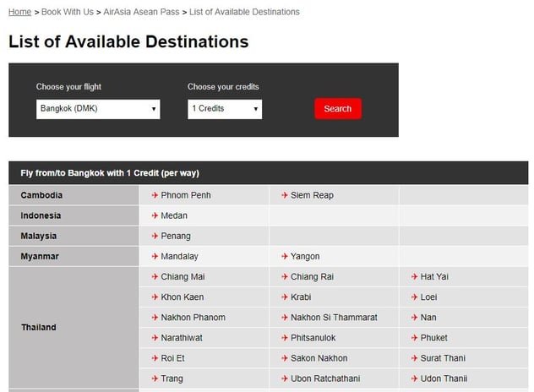This screenshot has height=392, width=534.
Task: Click the plane icon beside Hat Yai
Action: click(415, 276)
